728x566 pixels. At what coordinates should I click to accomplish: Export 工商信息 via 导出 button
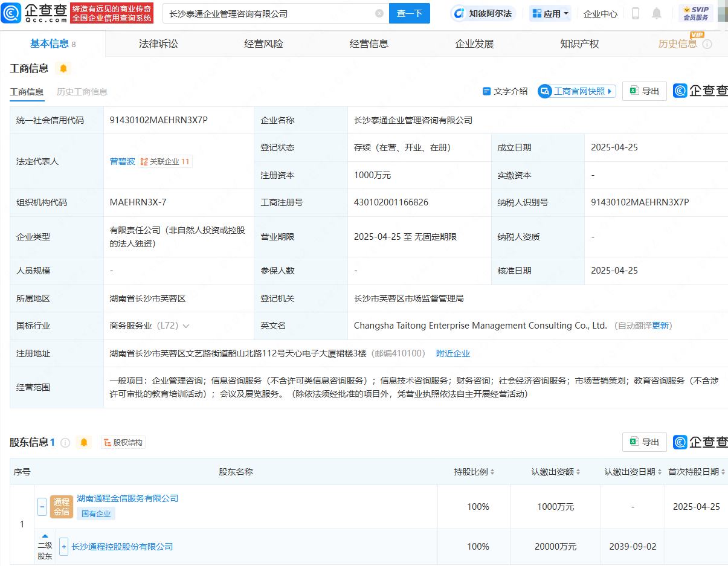[645, 91]
